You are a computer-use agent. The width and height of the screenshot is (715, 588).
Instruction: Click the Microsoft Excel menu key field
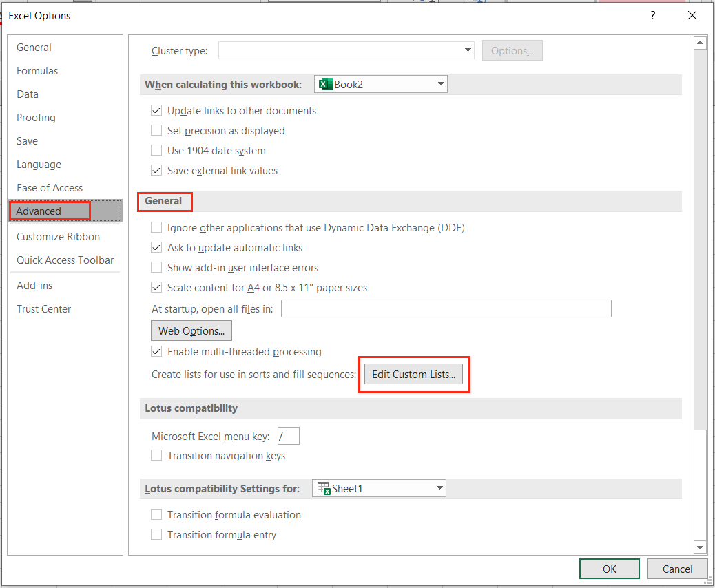[x=288, y=436]
